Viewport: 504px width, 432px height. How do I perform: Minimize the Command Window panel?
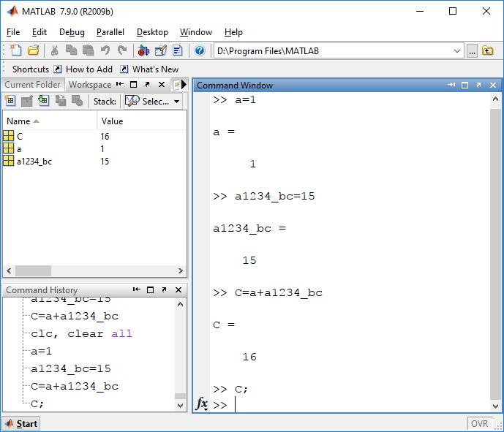[451, 85]
